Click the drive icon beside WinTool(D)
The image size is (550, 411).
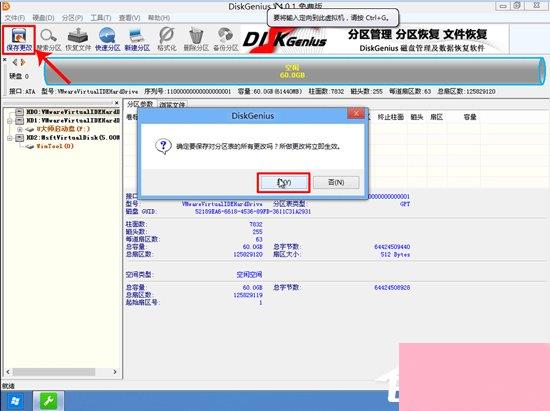pos(30,147)
